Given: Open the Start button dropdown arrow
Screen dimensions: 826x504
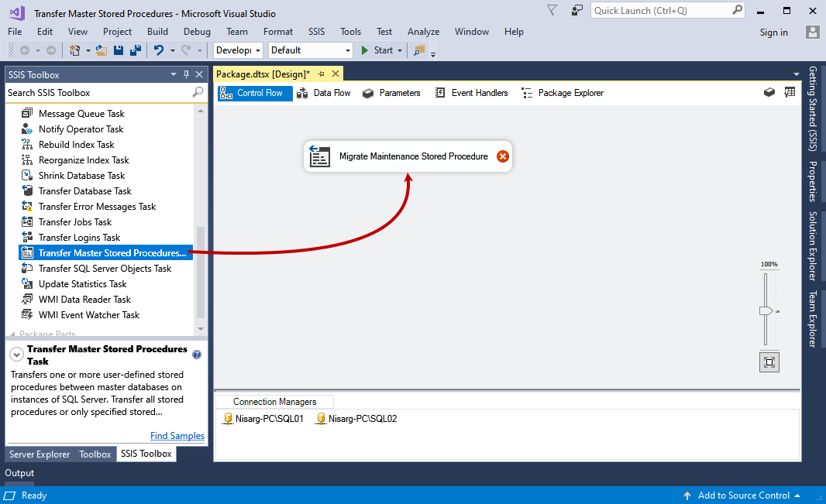Looking at the screenshot, I should (x=400, y=50).
